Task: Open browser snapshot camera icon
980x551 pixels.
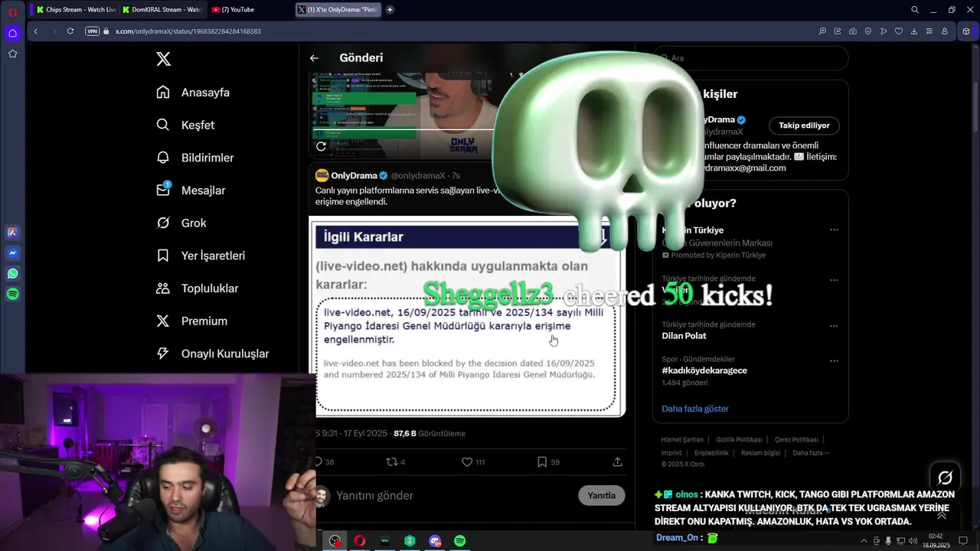Action: click(x=853, y=31)
